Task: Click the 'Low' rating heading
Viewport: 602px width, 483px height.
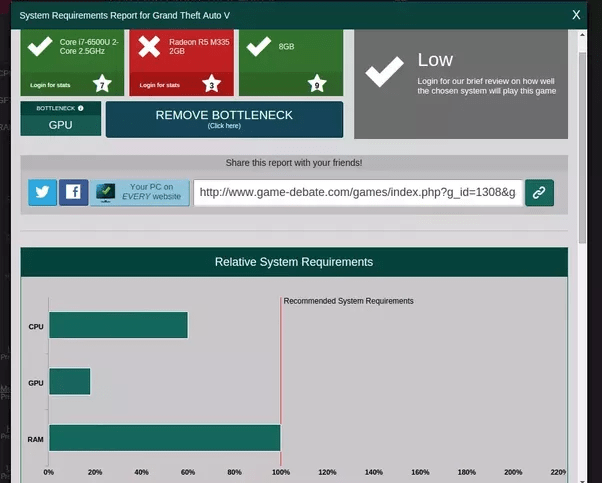Action: click(435, 60)
